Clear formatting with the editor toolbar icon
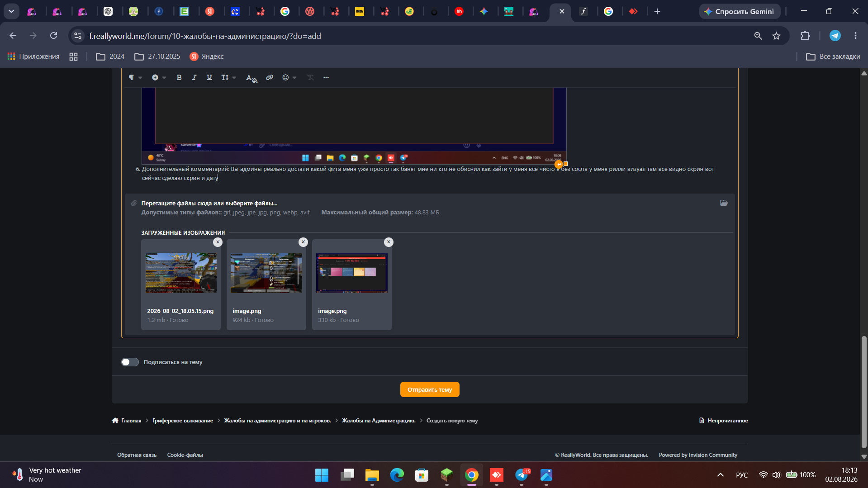This screenshot has height=488, width=868. pyautogui.click(x=310, y=77)
